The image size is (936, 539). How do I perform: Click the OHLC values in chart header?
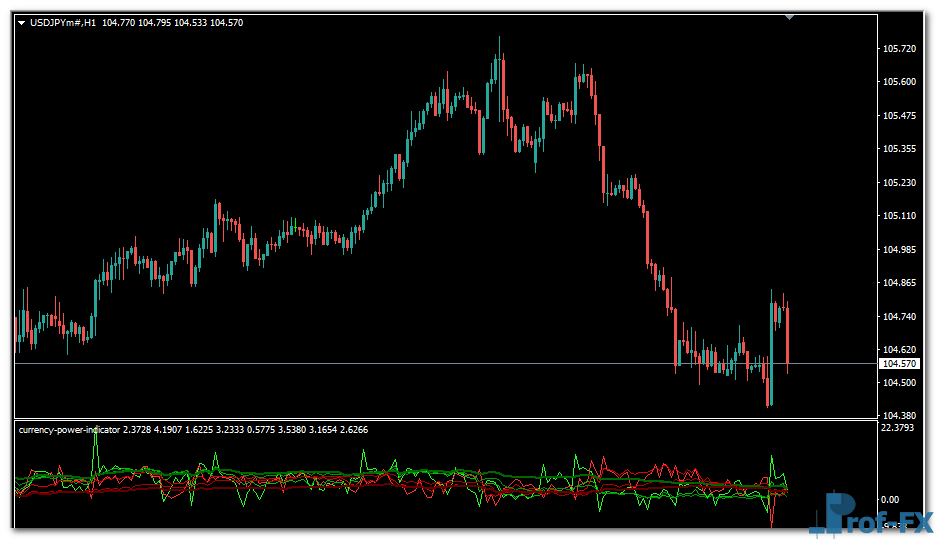click(x=173, y=22)
